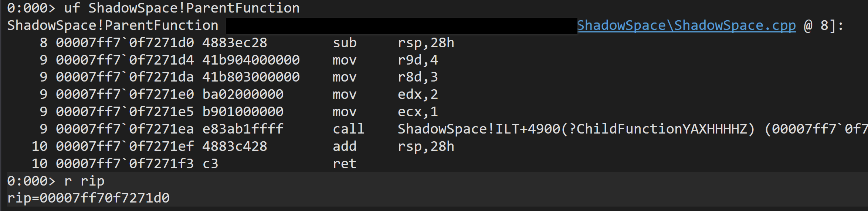The height and width of the screenshot is (211, 868).
Task: Click the '@ 8]:' line number suffix
Action: click(824, 25)
